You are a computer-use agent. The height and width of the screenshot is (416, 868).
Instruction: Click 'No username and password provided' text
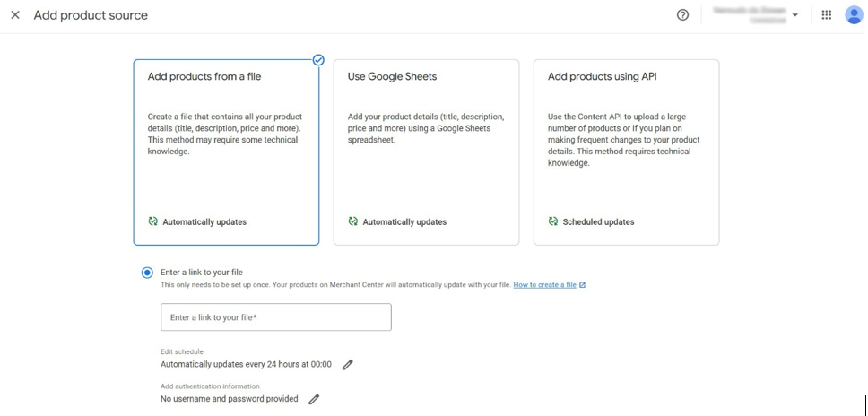pyautogui.click(x=230, y=399)
